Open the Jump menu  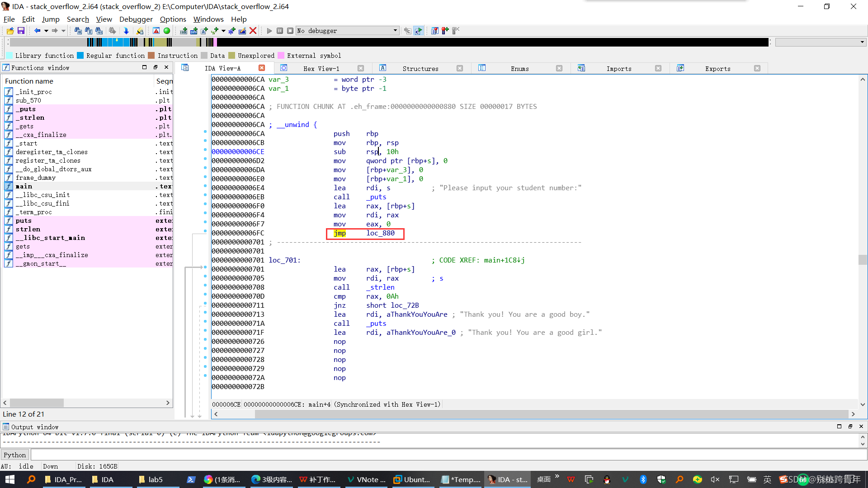tap(51, 19)
